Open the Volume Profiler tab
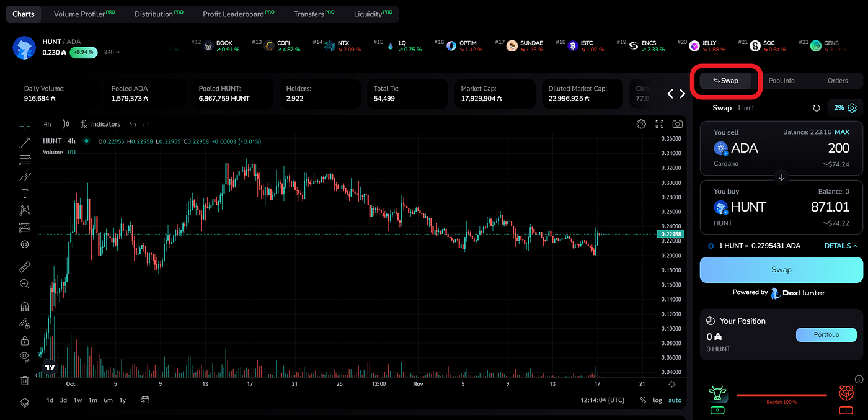The image size is (868, 420). 84,14
